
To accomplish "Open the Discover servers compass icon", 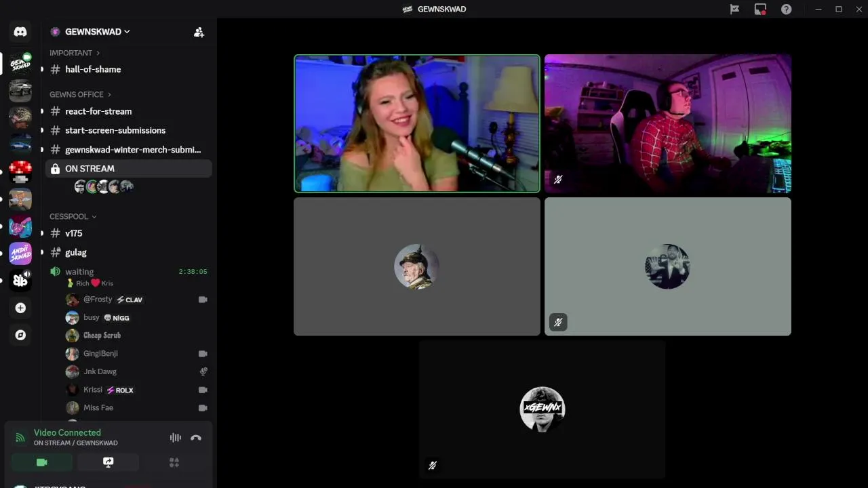I will [20, 335].
